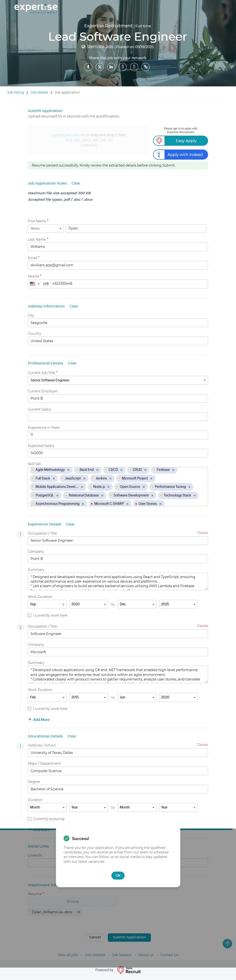Delete the Microsoft experience entry

(x=202, y=626)
